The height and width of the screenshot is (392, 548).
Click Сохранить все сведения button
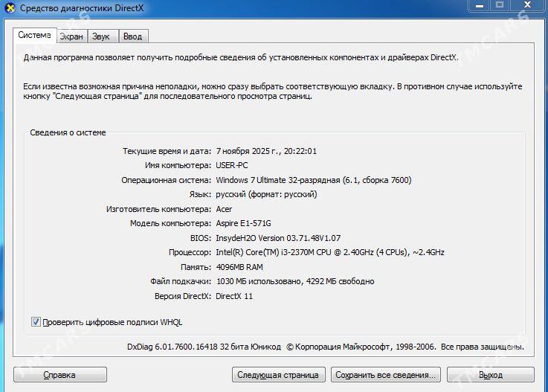click(x=386, y=374)
